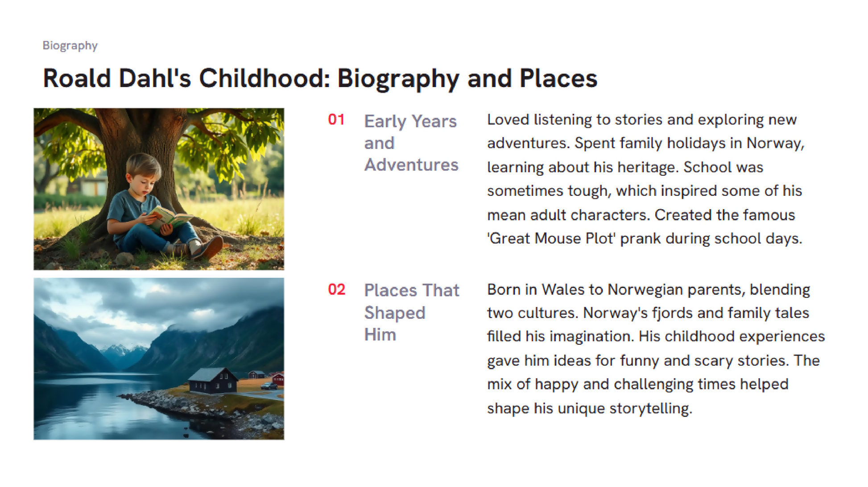Click the word "Adventures" in the first heading
Viewport: 868px width, 487px height.
coord(411,165)
